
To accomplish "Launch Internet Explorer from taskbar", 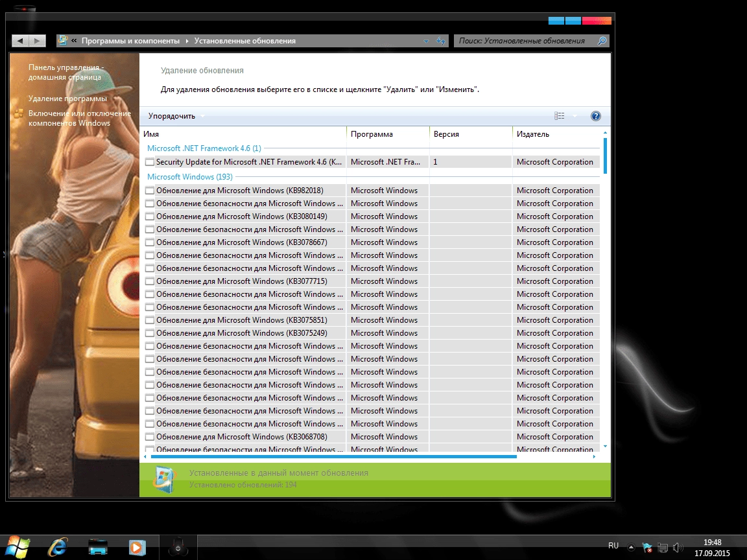I will (x=58, y=548).
